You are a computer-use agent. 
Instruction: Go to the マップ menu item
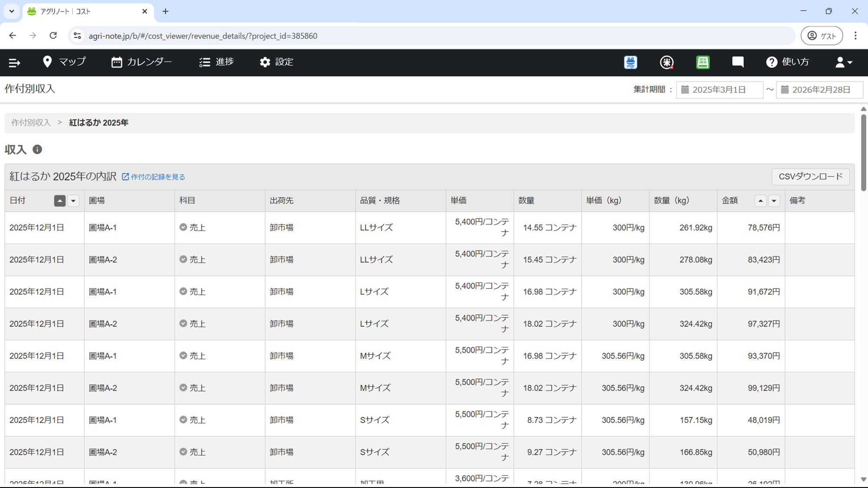[64, 62]
